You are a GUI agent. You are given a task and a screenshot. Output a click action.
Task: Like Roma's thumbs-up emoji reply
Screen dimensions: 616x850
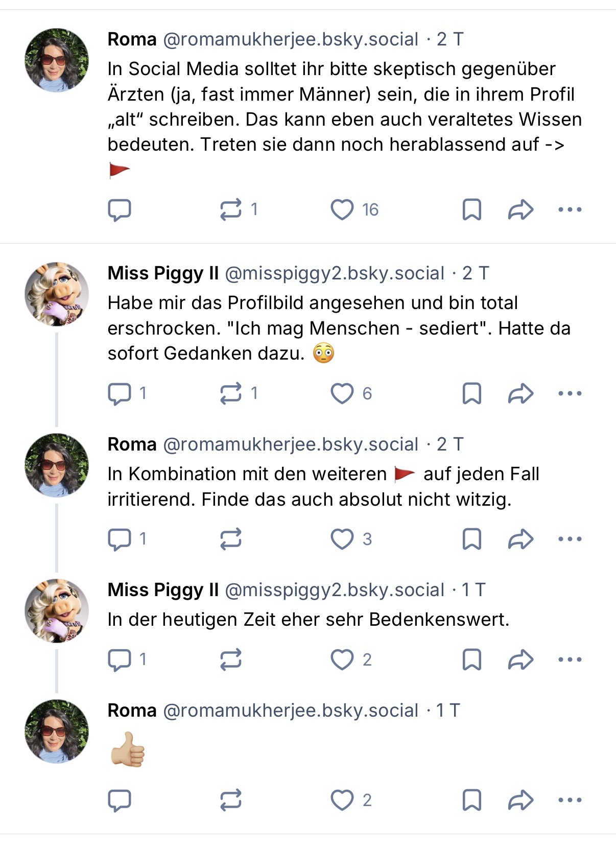click(342, 800)
